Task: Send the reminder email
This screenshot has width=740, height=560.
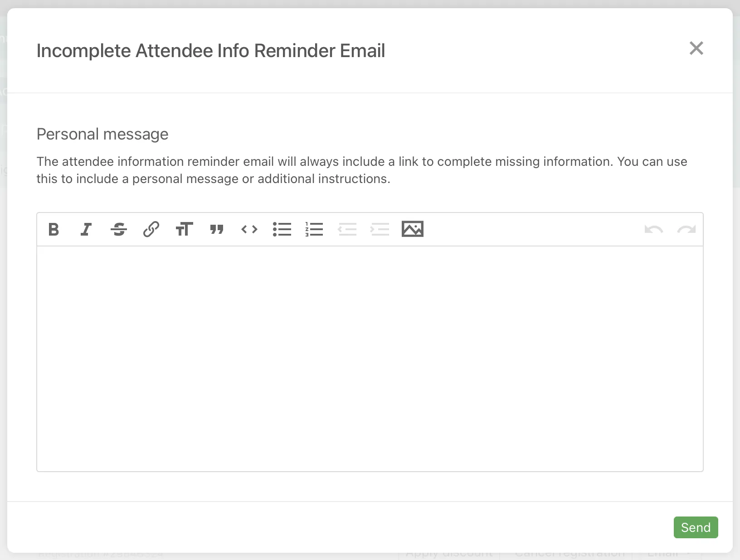Action: click(x=696, y=527)
